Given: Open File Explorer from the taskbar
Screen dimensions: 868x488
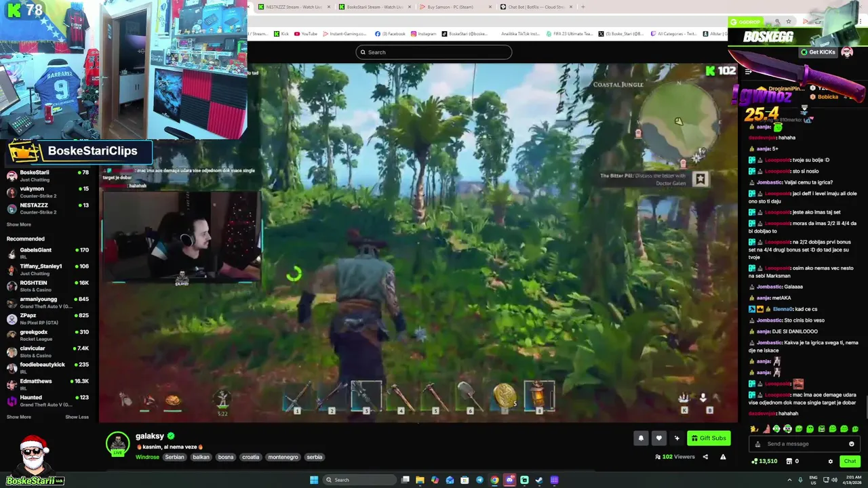Looking at the screenshot, I should click(x=420, y=480).
